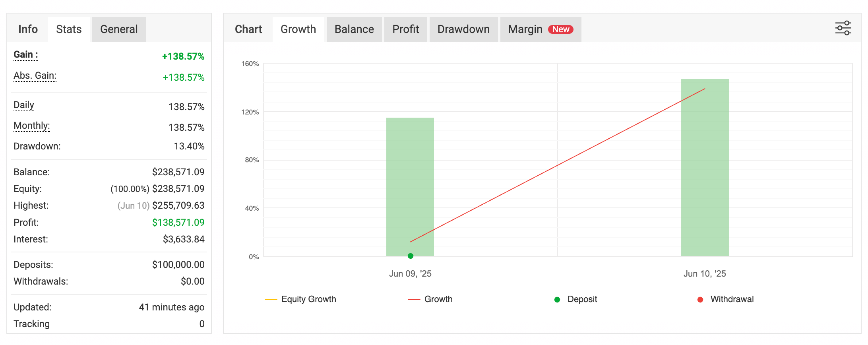The image size is (868, 345).
Task: Click the red New badge on Margin
Action: click(560, 29)
